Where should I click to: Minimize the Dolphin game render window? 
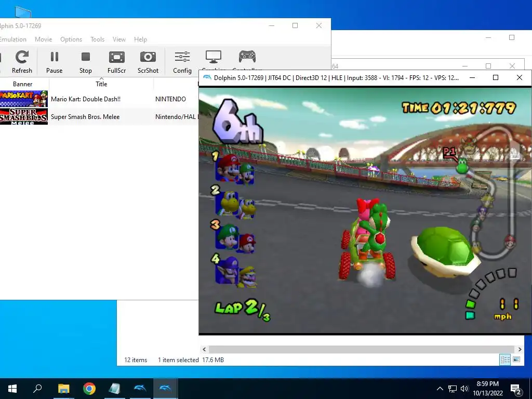pos(472,78)
